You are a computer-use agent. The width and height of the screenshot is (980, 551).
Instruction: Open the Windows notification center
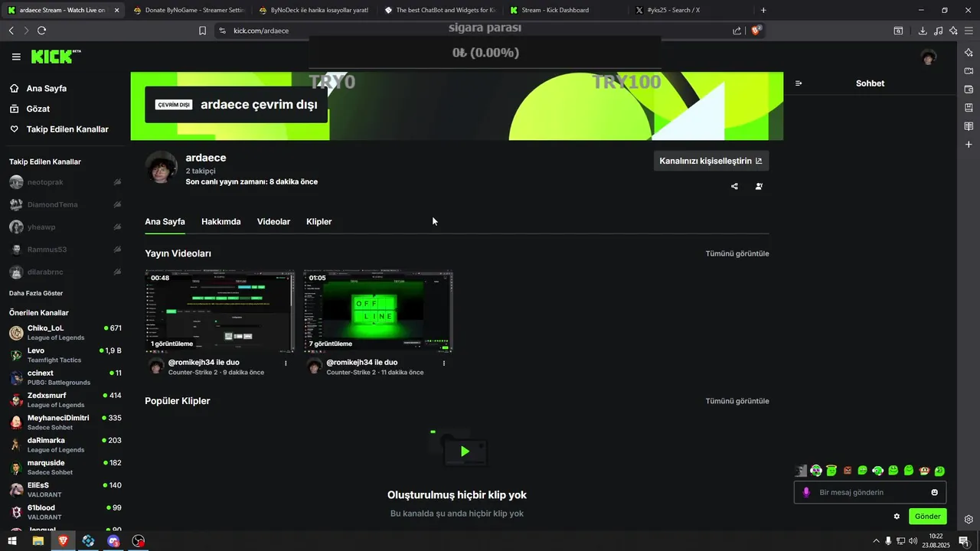(x=964, y=541)
